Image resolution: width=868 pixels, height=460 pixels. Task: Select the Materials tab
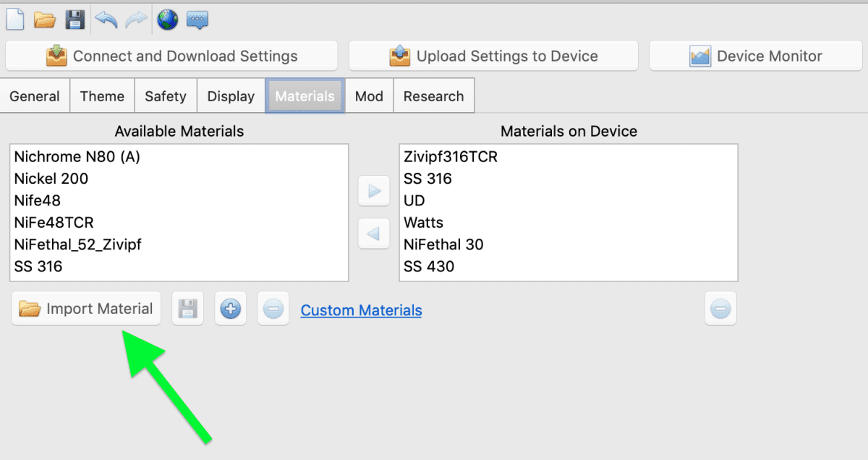tap(305, 96)
